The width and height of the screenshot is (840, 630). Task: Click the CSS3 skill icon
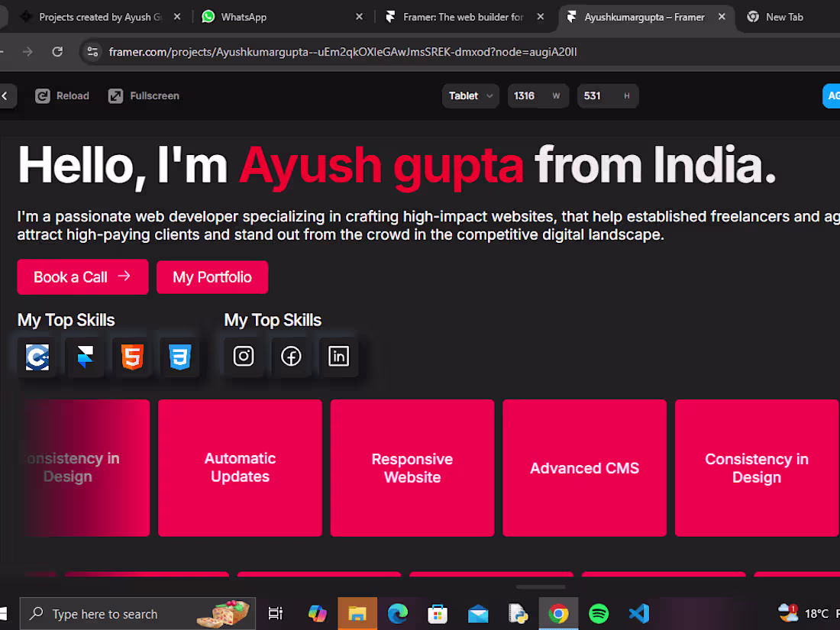click(180, 357)
